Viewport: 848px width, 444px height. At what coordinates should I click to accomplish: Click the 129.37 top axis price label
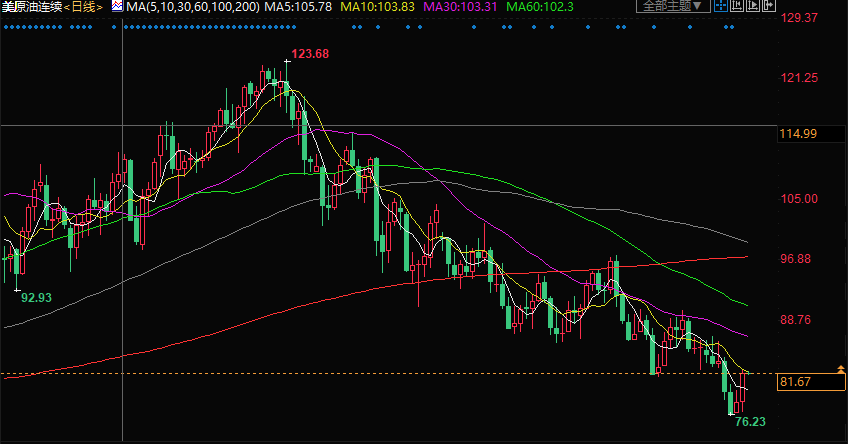pyautogui.click(x=799, y=18)
